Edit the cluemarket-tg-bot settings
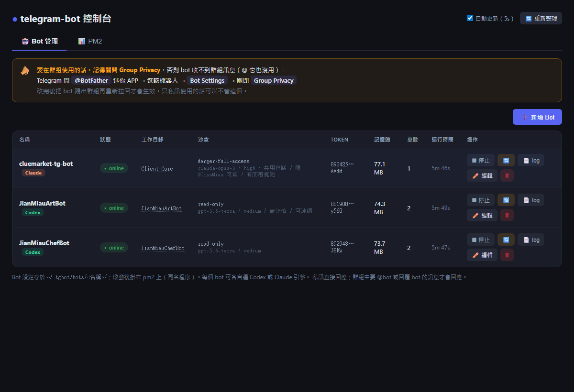Screen dimensions: 574x392 [482, 175]
